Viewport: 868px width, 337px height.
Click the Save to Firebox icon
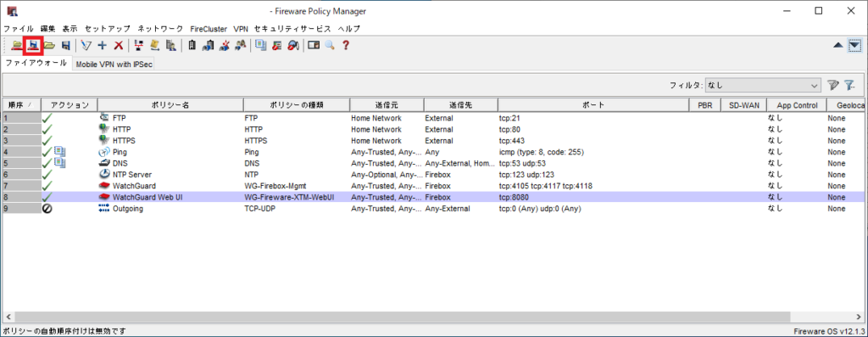point(34,46)
